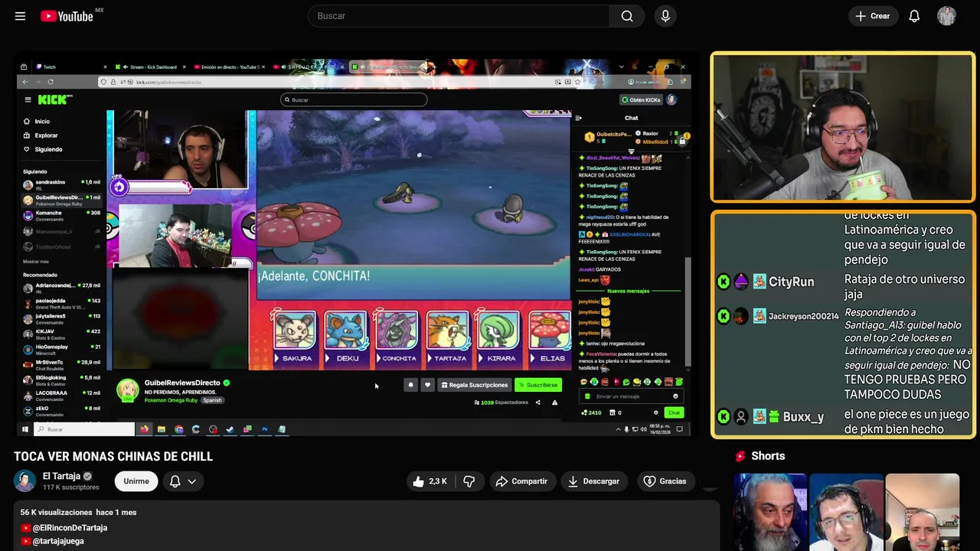The width and height of the screenshot is (980, 551).
Task: Select KIRARA party slot portrait
Action: (x=499, y=331)
